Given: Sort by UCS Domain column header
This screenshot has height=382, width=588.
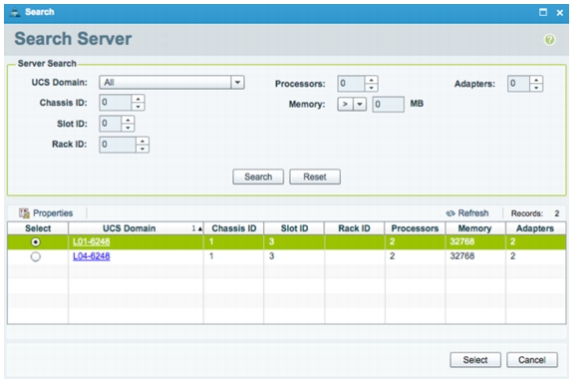Looking at the screenshot, I should [136, 228].
